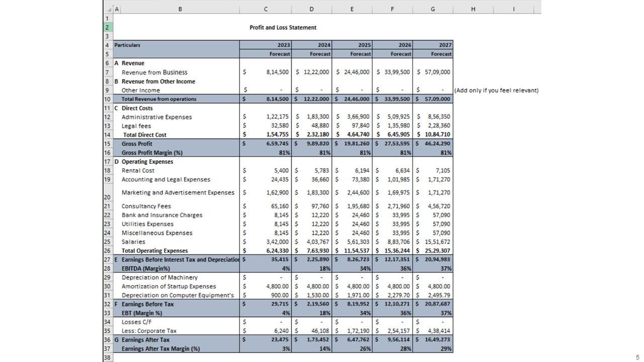Select row 10 header

[x=108, y=99]
